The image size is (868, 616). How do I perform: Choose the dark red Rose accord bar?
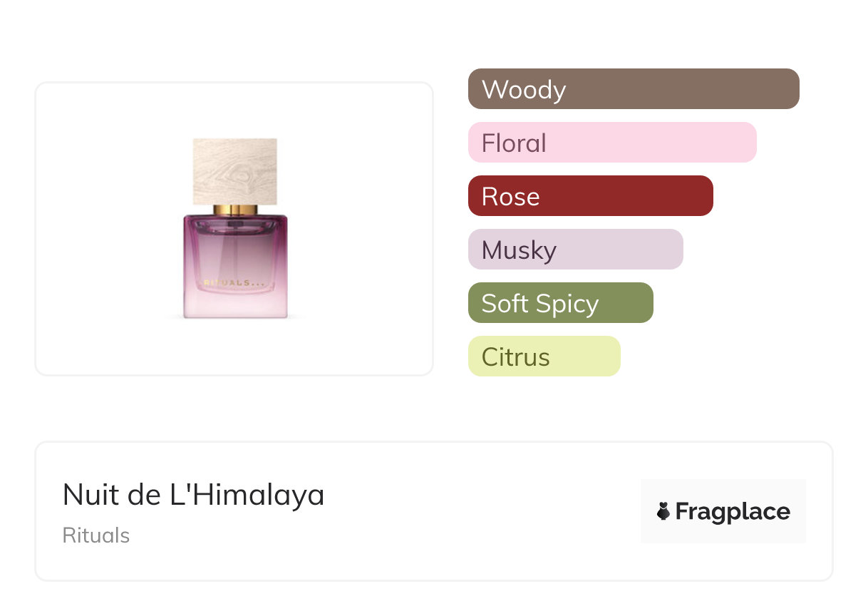click(x=590, y=196)
